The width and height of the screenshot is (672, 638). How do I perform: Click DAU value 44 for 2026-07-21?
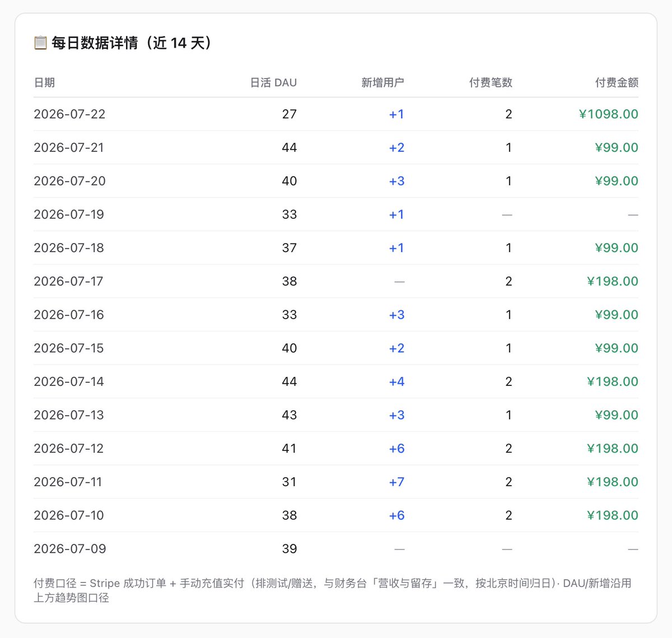(x=290, y=147)
